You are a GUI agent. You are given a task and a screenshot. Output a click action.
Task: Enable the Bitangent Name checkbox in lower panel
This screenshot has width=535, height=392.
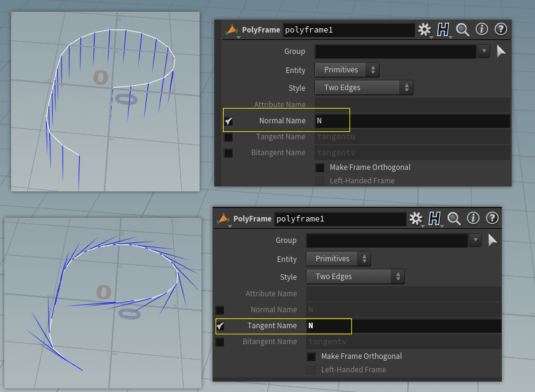click(x=220, y=342)
